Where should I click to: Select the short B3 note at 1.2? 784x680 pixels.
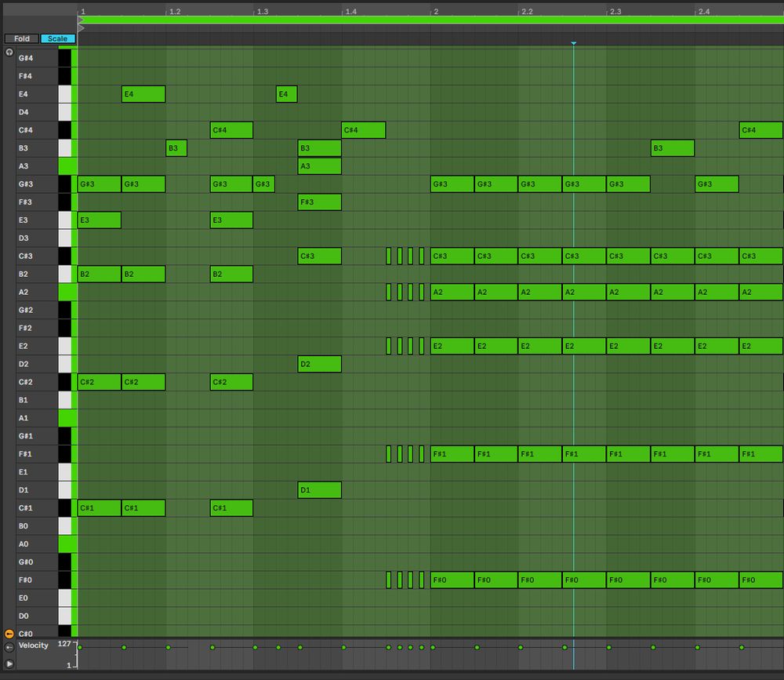(x=176, y=148)
